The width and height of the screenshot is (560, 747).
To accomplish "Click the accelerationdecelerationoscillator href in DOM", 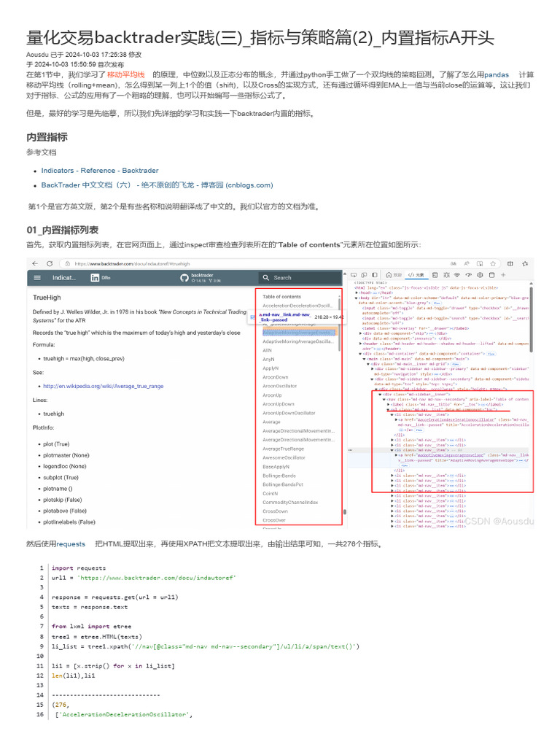I will pyautogui.click(x=456, y=419).
